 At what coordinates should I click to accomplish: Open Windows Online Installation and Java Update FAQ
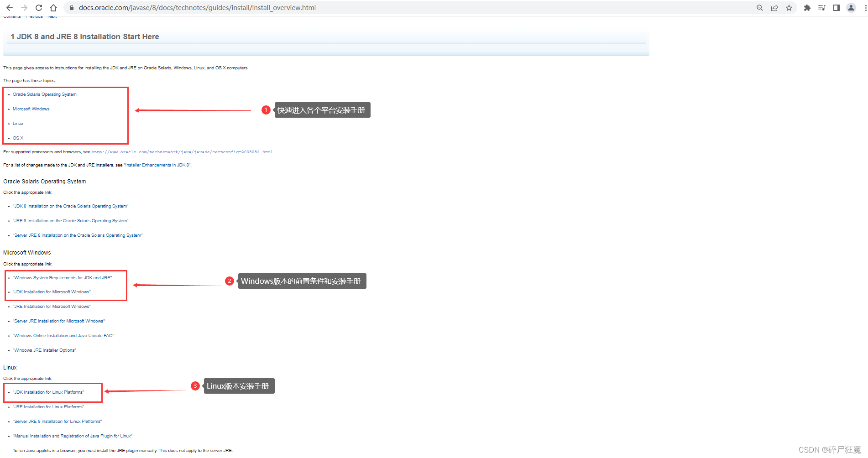(x=63, y=336)
